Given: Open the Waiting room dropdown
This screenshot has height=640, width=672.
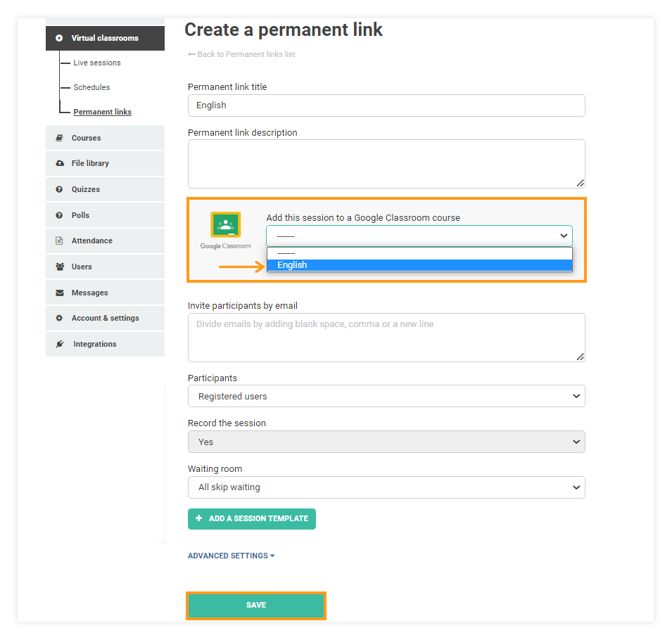Looking at the screenshot, I should pyautogui.click(x=386, y=487).
